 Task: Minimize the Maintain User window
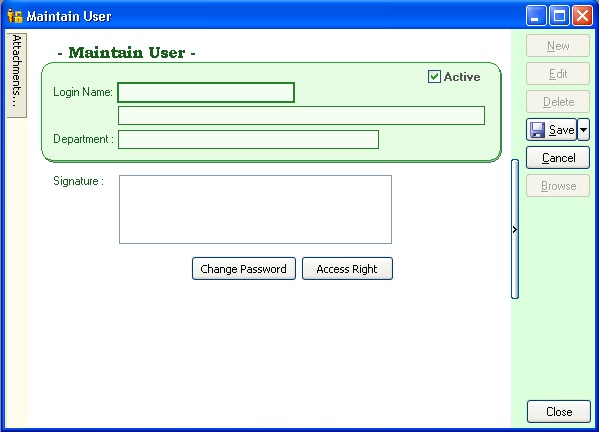pyautogui.click(x=536, y=16)
